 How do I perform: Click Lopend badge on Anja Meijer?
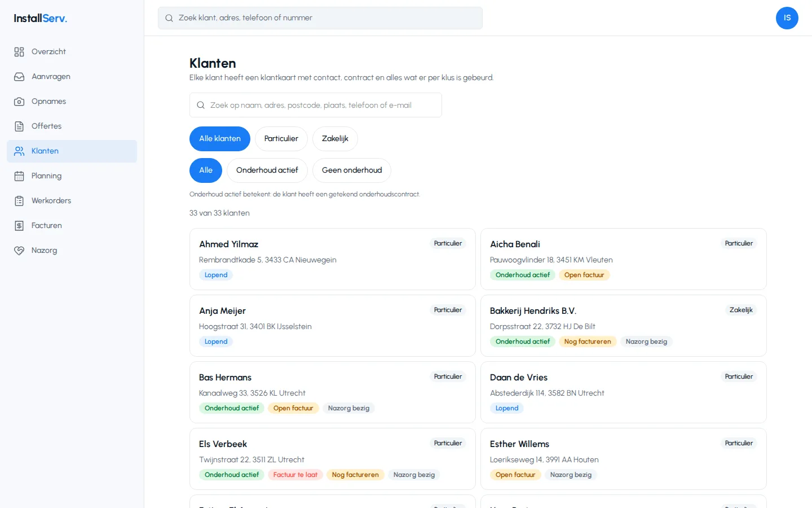click(x=216, y=341)
